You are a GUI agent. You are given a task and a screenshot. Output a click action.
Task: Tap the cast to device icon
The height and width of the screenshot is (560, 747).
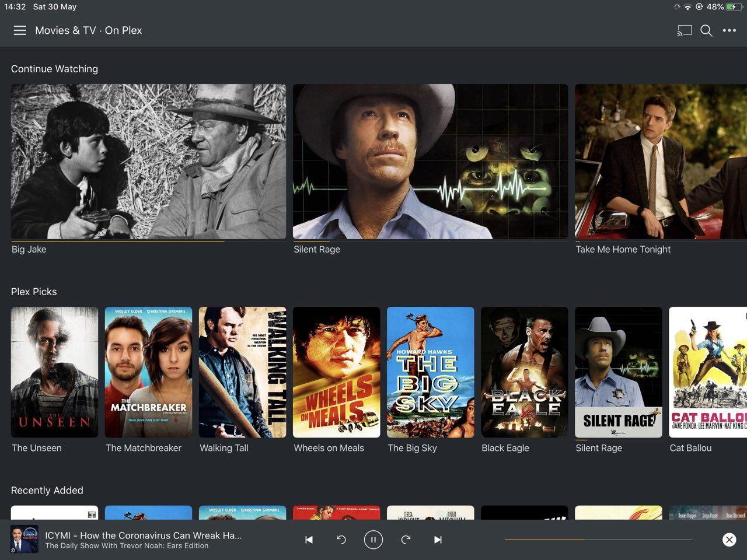tap(685, 30)
